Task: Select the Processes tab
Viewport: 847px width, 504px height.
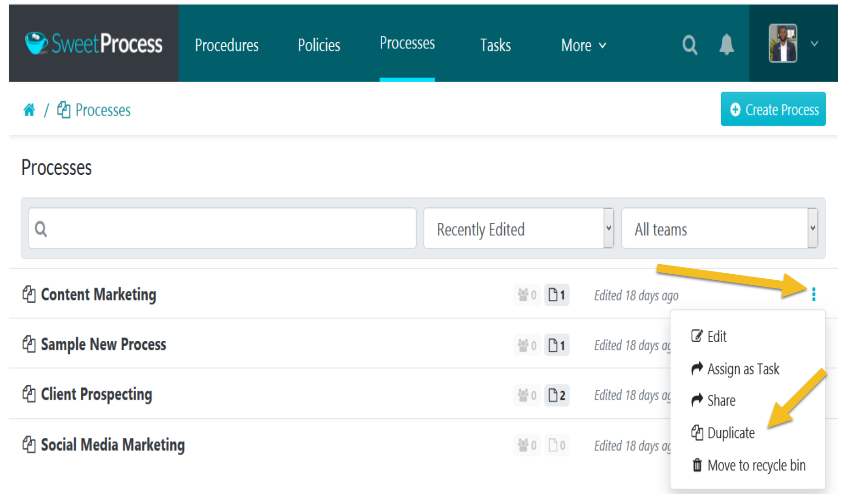Action: point(407,43)
